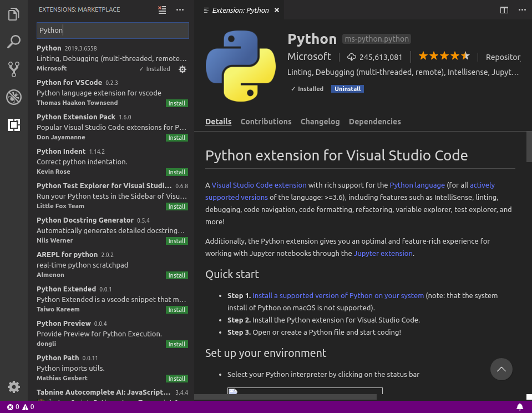Click the five-star rating of Python extension

[x=444, y=57]
